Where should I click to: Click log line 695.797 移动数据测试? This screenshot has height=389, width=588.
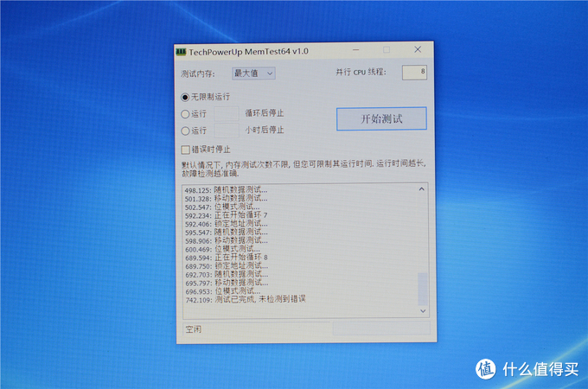[x=227, y=283]
